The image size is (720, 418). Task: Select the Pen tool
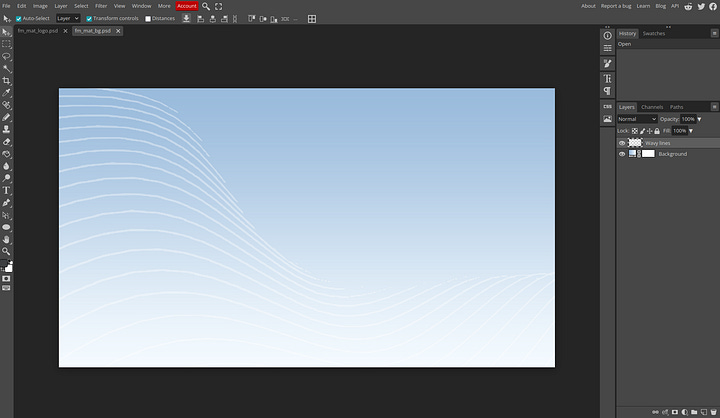click(6, 203)
